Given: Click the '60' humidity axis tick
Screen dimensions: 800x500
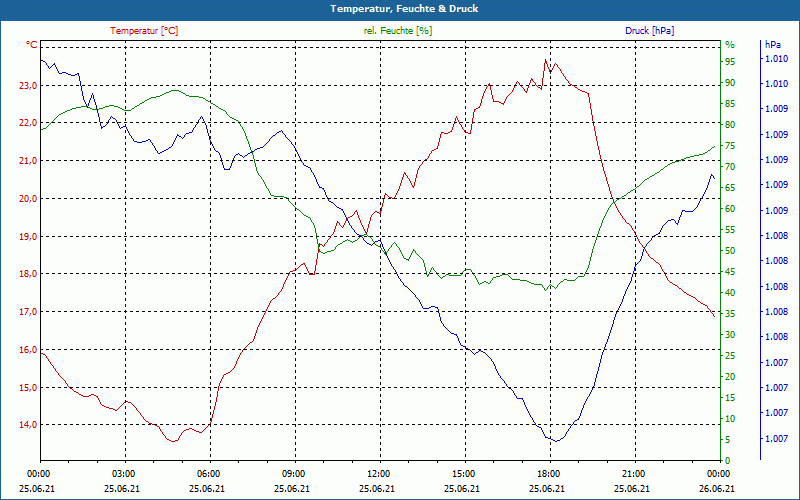Looking at the screenshot, I should click(730, 209).
